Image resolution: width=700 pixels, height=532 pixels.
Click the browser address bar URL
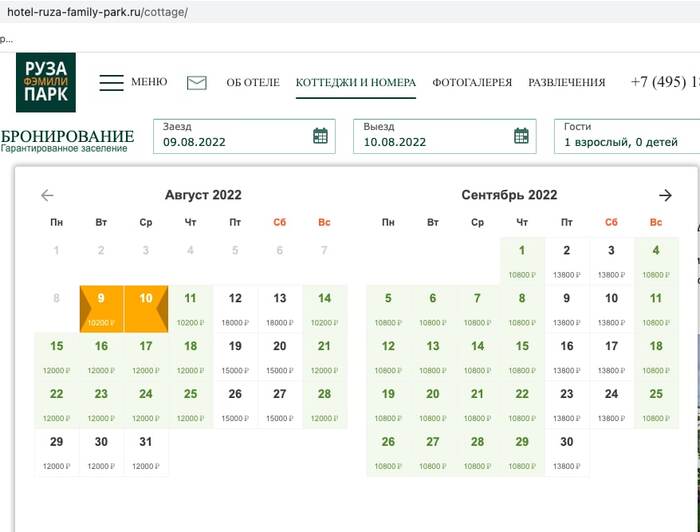97,12
